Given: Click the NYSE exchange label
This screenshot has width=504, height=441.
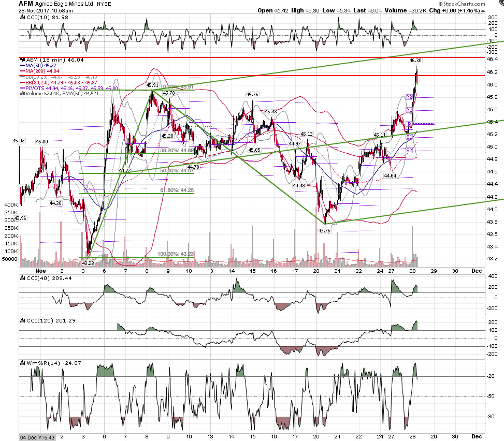Looking at the screenshot, I should tap(104, 4).
